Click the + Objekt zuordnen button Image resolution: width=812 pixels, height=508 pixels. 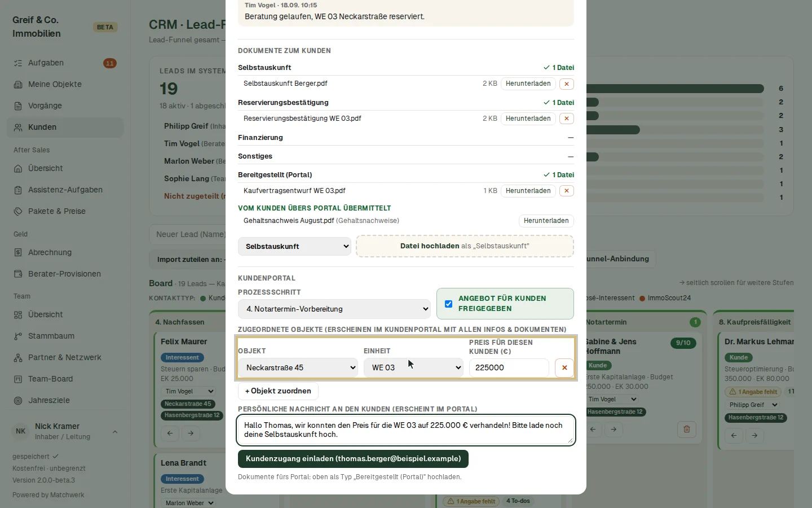278,391
